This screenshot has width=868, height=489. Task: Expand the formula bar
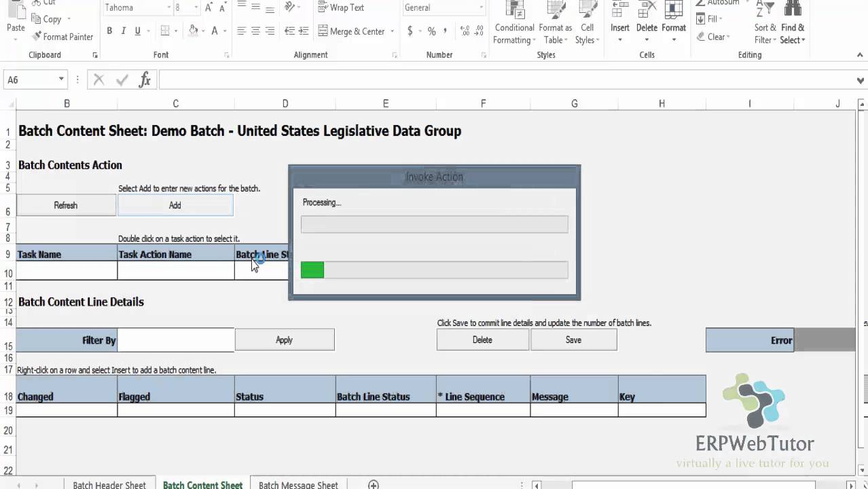[x=861, y=80]
